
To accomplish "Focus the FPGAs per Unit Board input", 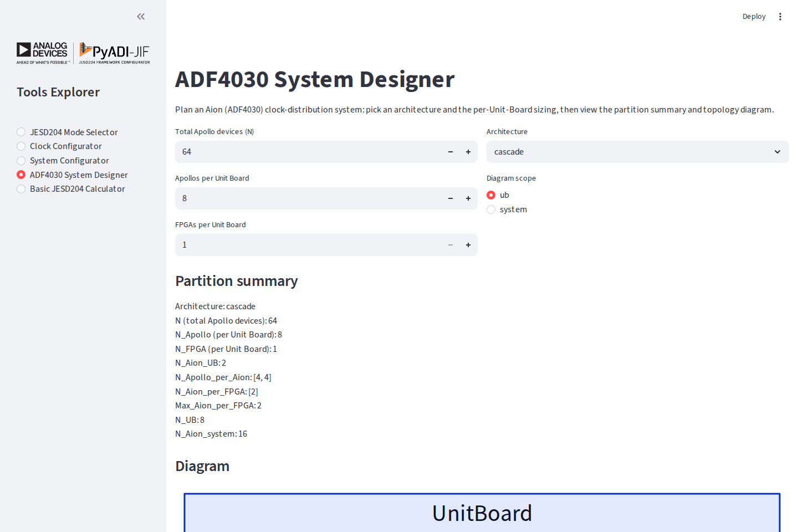I will pyautogui.click(x=309, y=245).
